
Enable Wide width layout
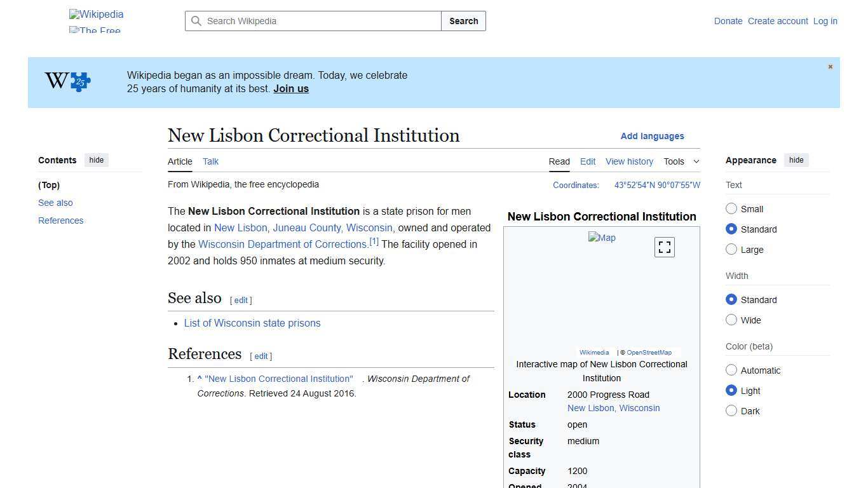(x=731, y=320)
